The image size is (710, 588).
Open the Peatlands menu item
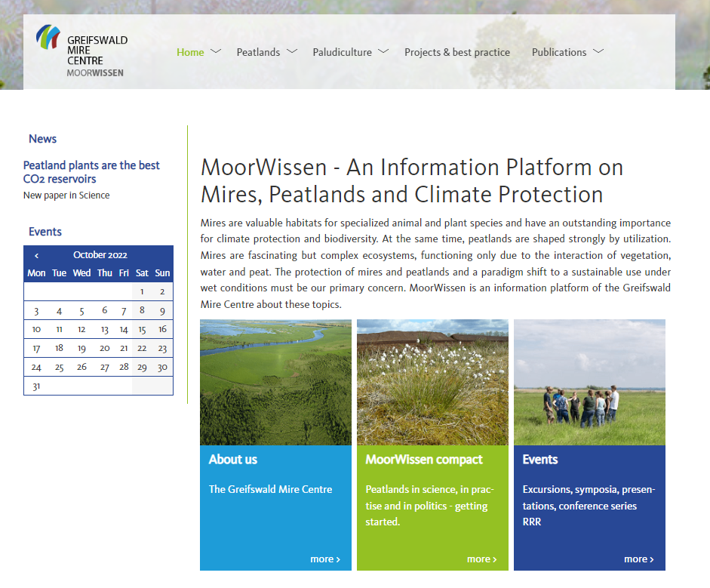click(x=258, y=52)
